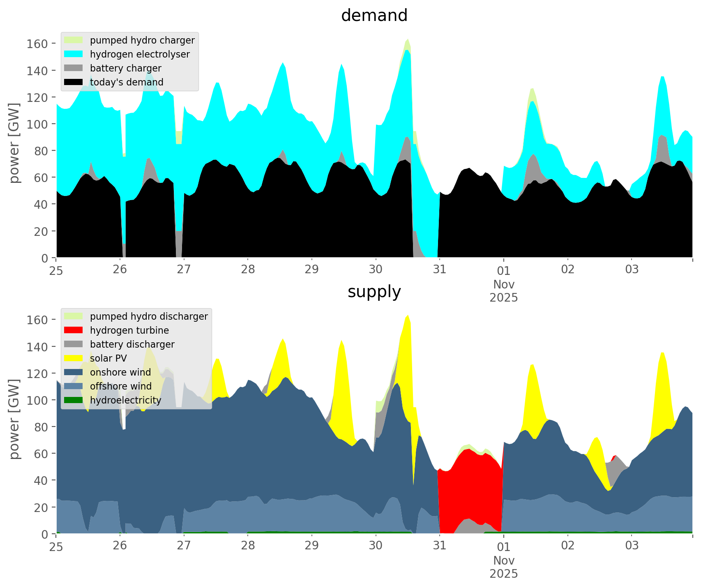Click the red hydrogen turbine legend swatch
Image resolution: width=701 pixels, height=588 pixels.
74,330
